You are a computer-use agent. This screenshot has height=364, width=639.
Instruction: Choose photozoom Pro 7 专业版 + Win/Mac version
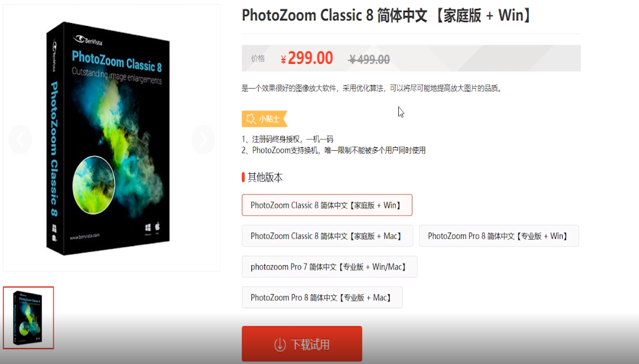pyautogui.click(x=329, y=267)
